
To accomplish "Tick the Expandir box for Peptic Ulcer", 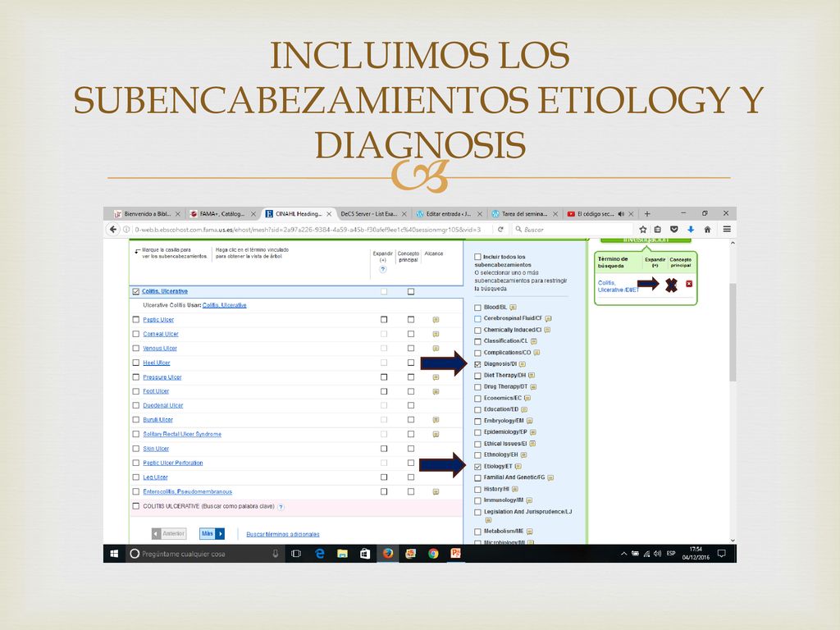I will (384, 320).
